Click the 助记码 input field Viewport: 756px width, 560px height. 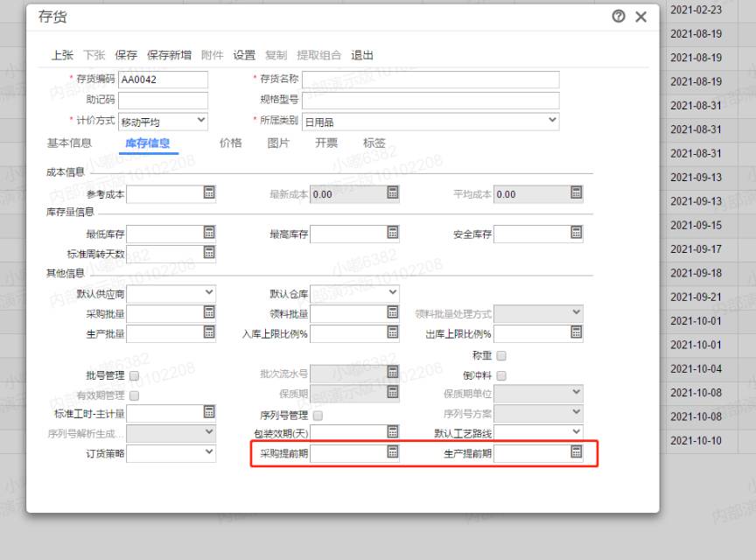163,101
